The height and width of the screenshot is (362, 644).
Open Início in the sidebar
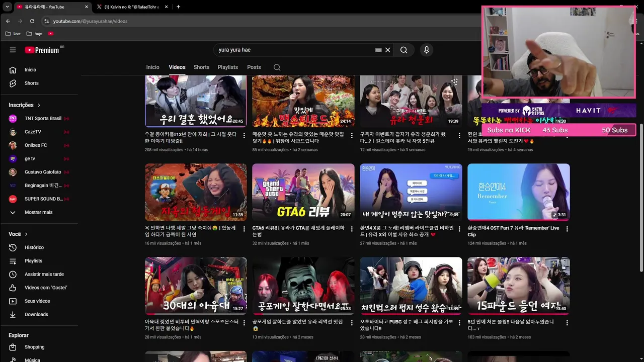point(30,70)
